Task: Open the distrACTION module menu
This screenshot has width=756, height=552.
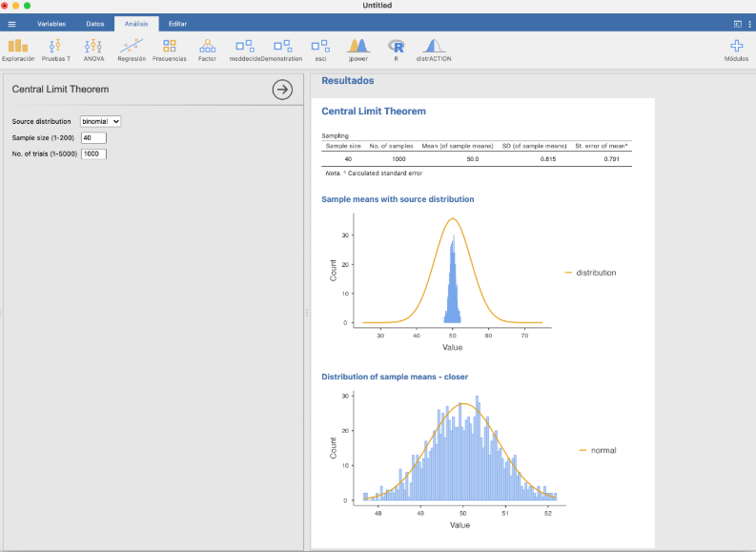Action: pyautogui.click(x=434, y=51)
